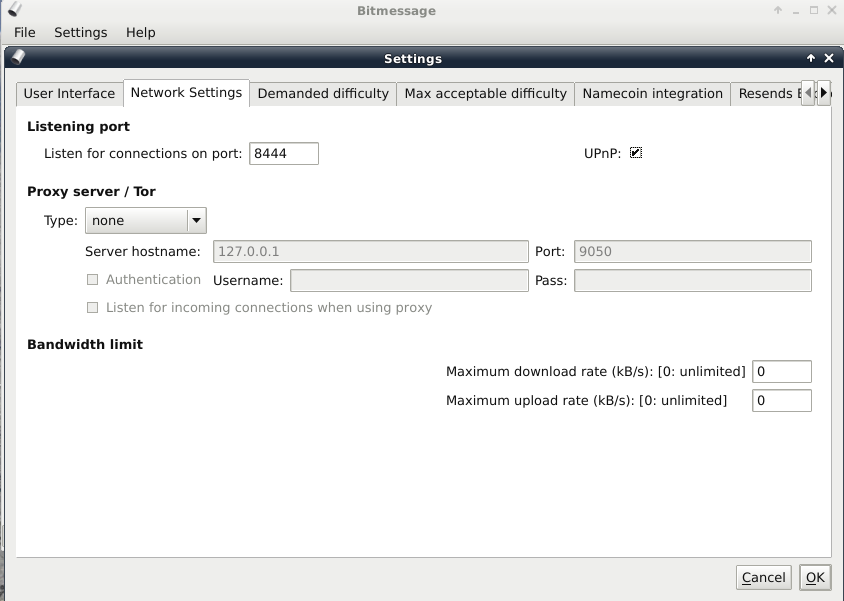Maximize the Bitmessage main window
The height and width of the screenshot is (601, 844).
point(814,10)
